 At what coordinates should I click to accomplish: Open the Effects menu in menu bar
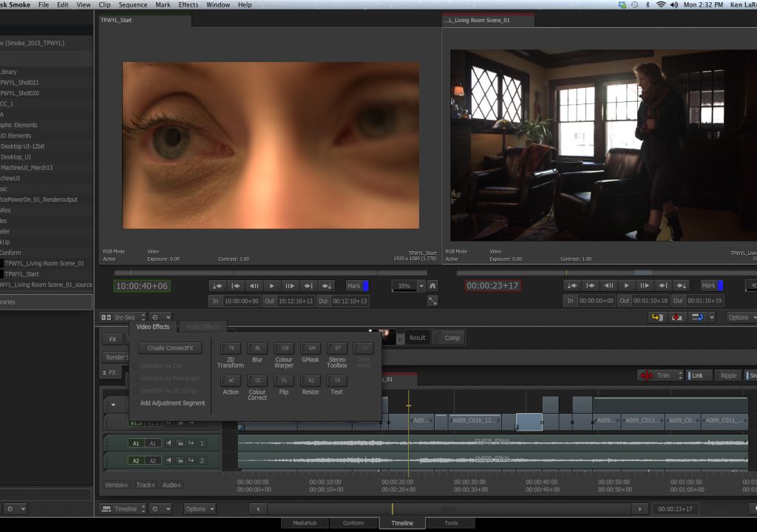[x=189, y=5]
